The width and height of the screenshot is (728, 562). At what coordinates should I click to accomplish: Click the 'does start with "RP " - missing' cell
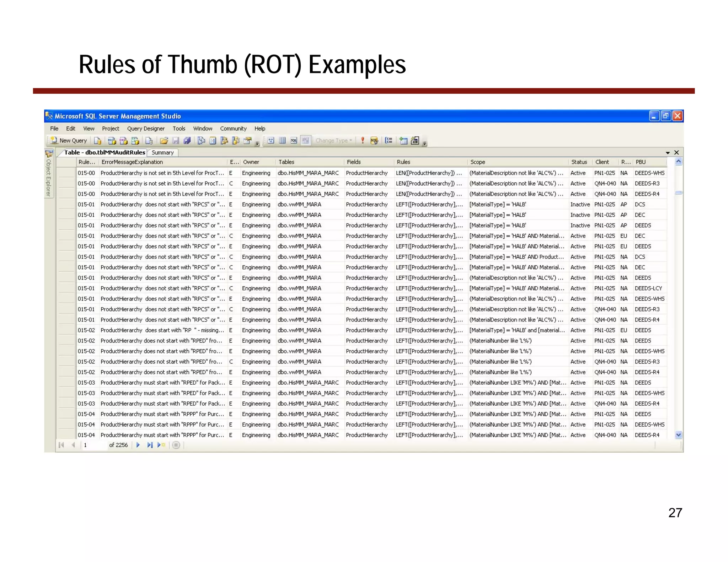pyautogui.click(x=163, y=330)
